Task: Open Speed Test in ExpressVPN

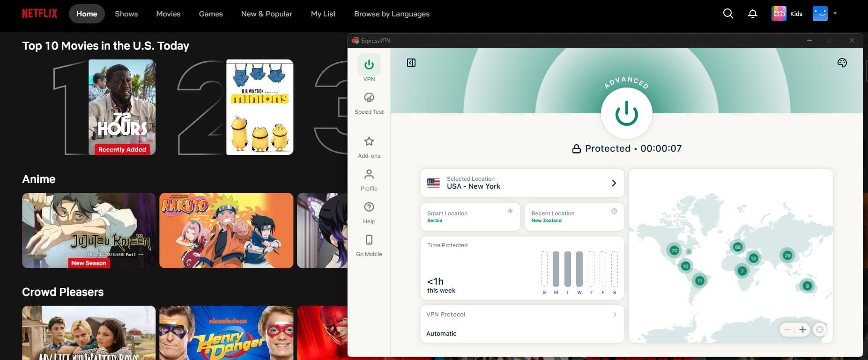Action: click(369, 103)
